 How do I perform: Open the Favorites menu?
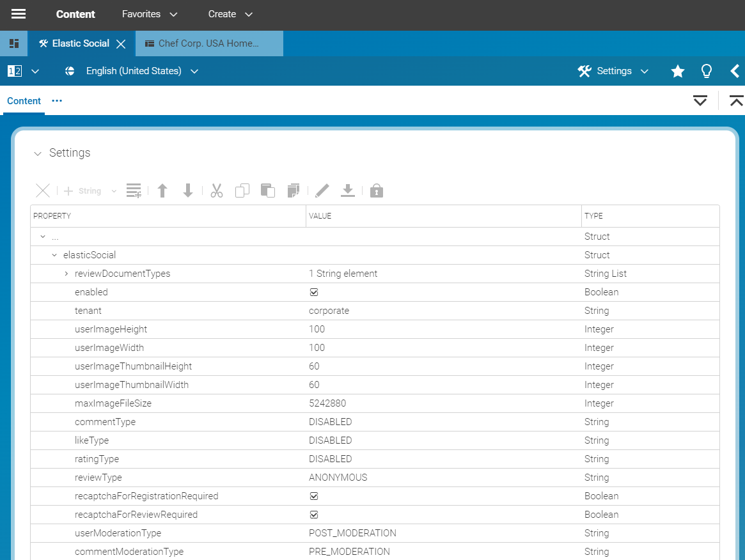pos(149,14)
